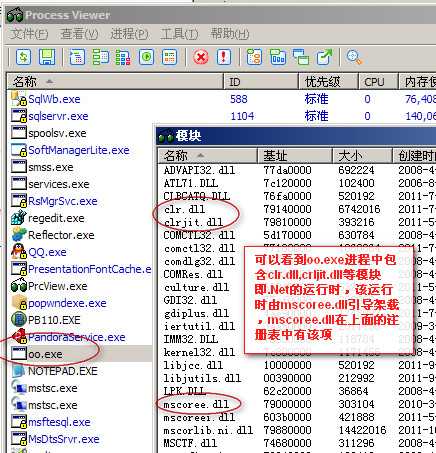Sort by the 优先级 column header
The width and height of the screenshot is (436, 453).
pyautogui.click(x=328, y=82)
